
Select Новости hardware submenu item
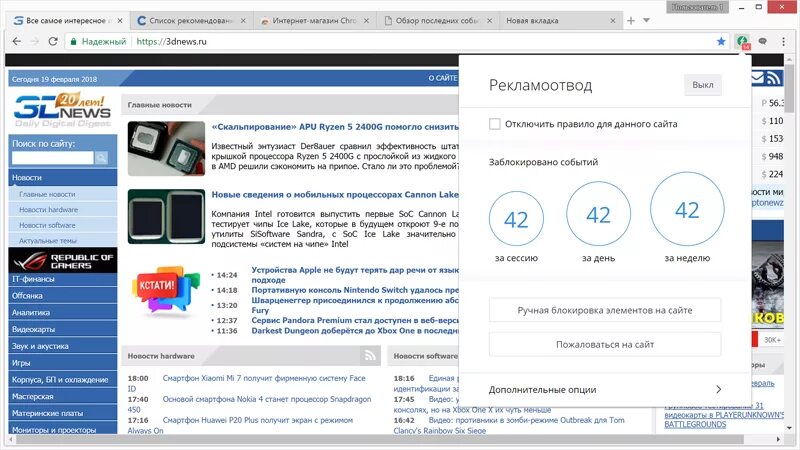coord(48,210)
